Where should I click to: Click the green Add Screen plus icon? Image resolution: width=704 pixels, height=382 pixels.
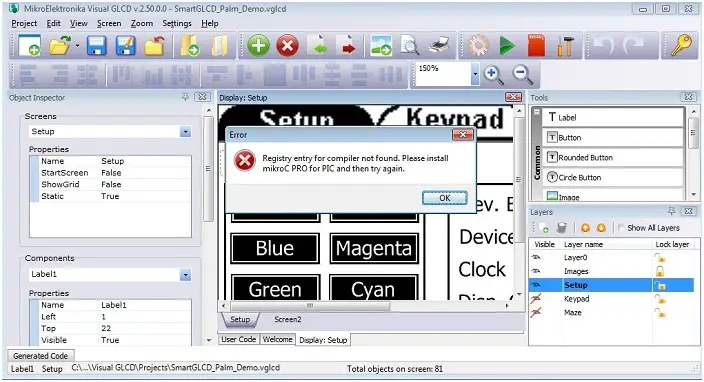pyautogui.click(x=258, y=46)
